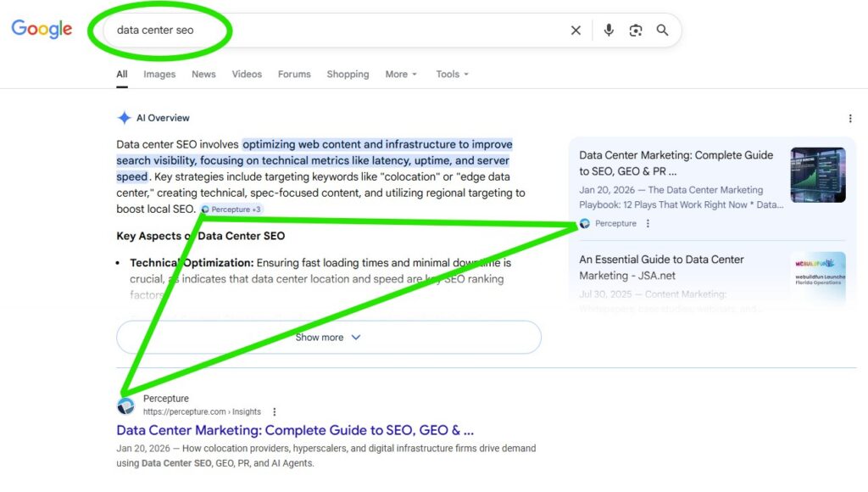Expand the More dropdown
The image size is (868, 492).
click(401, 75)
